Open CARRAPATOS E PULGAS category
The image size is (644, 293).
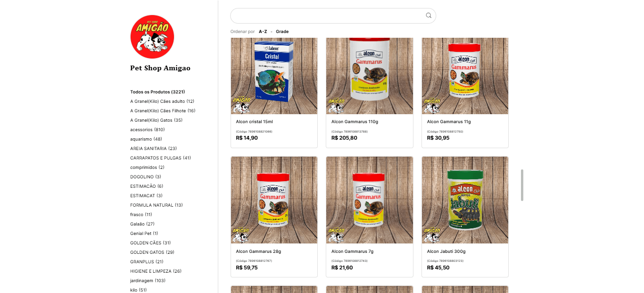(x=161, y=158)
